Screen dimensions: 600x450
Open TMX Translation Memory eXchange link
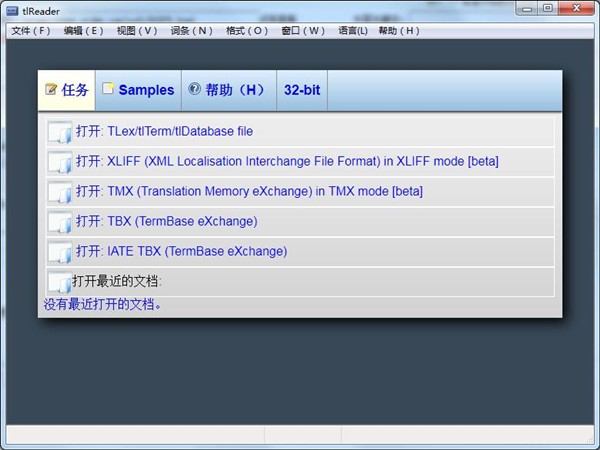point(249,191)
